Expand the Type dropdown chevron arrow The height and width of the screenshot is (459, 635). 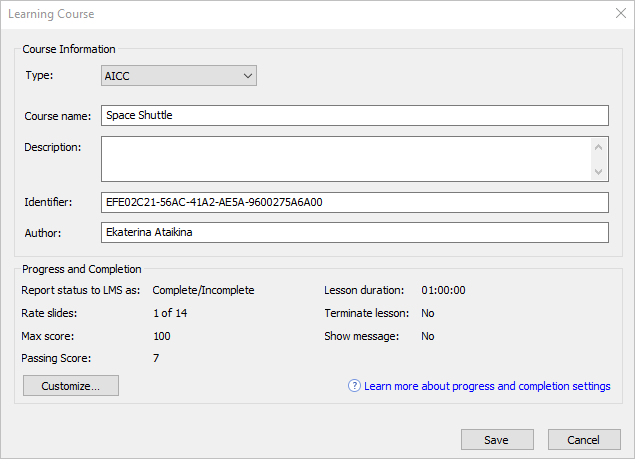(247, 76)
